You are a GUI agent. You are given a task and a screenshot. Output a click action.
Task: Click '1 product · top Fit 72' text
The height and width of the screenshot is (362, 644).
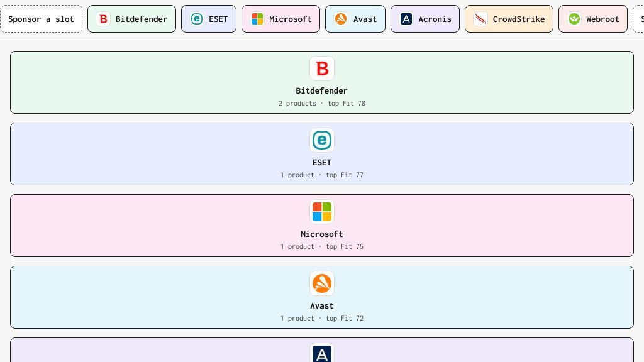click(x=322, y=318)
